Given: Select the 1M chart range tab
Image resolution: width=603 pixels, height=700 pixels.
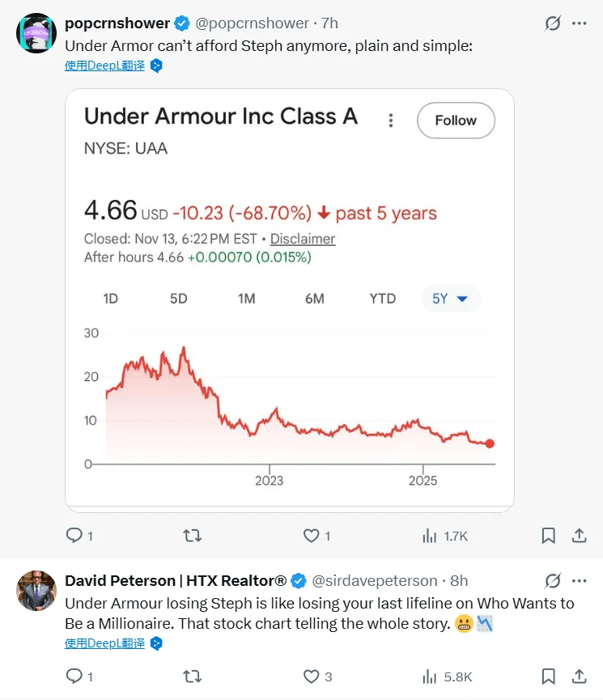Looking at the screenshot, I should (247, 299).
